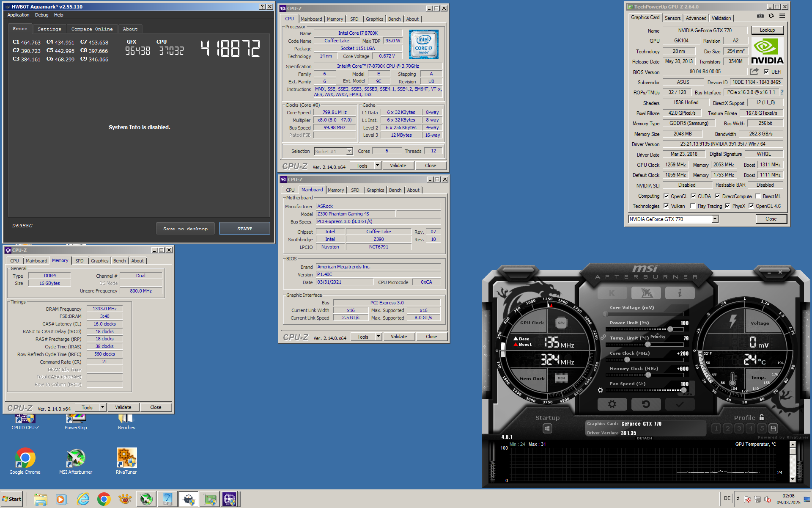Click Afterburner graph scrollbar down arrow
This screenshot has width=812, height=508.
click(x=793, y=479)
